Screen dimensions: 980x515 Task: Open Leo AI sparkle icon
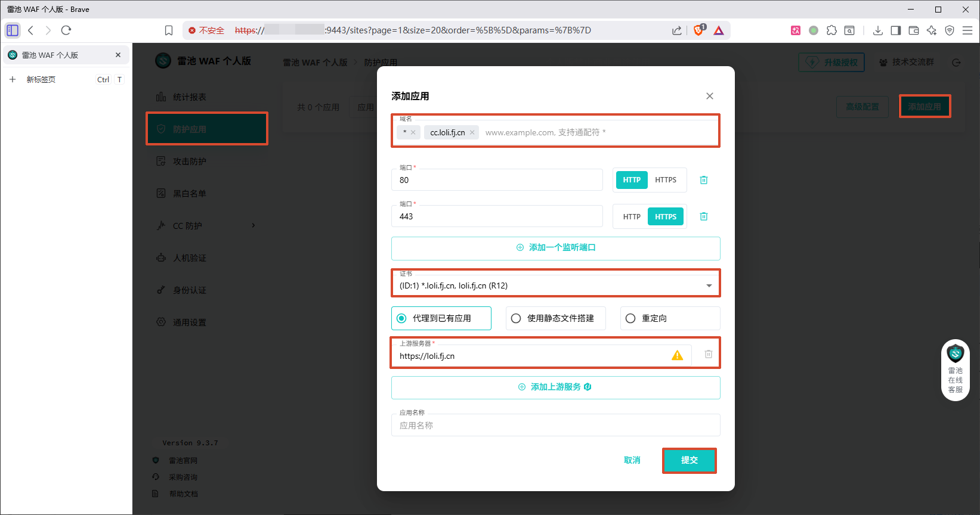tap(932, 30)
